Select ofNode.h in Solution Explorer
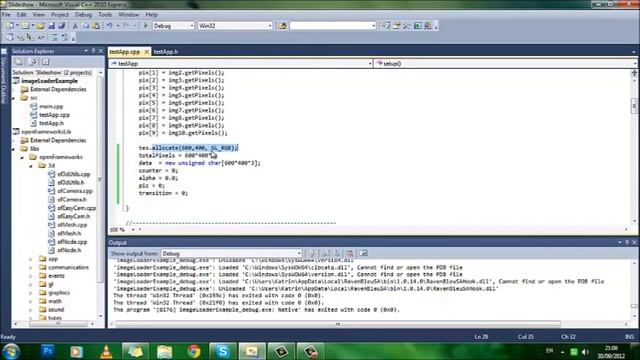The height and width of the screenshot is (360, 640). pos(69,250)
